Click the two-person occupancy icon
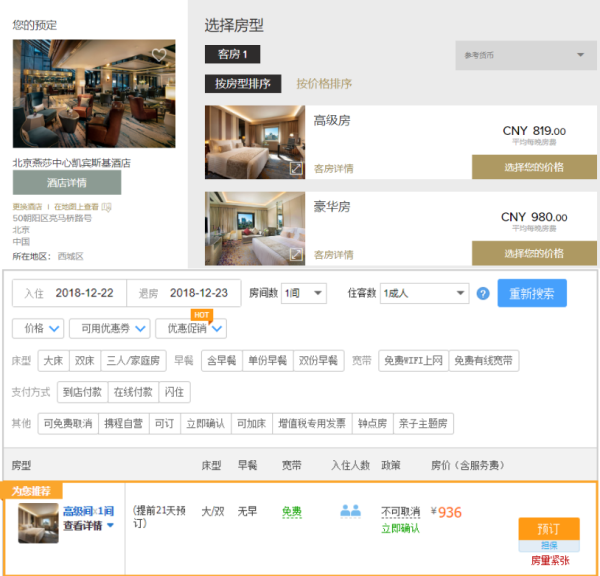Screen dimensions: 600x576 351,511
